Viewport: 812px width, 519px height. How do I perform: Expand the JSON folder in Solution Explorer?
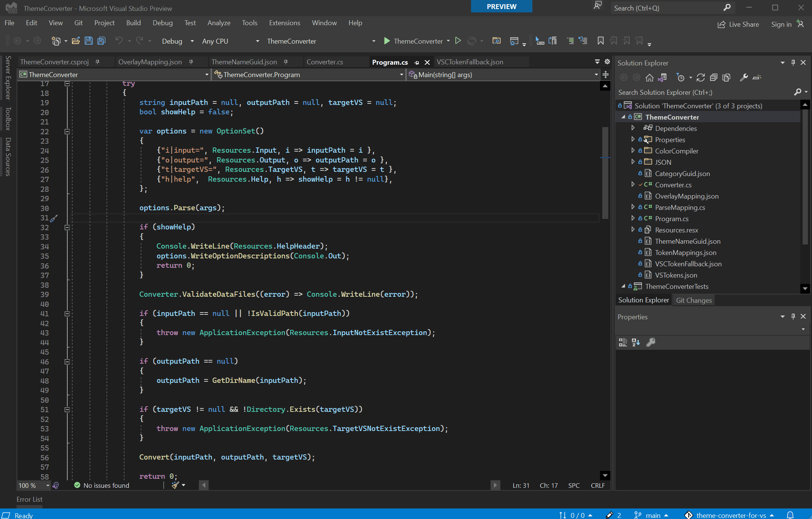point(632,162)
